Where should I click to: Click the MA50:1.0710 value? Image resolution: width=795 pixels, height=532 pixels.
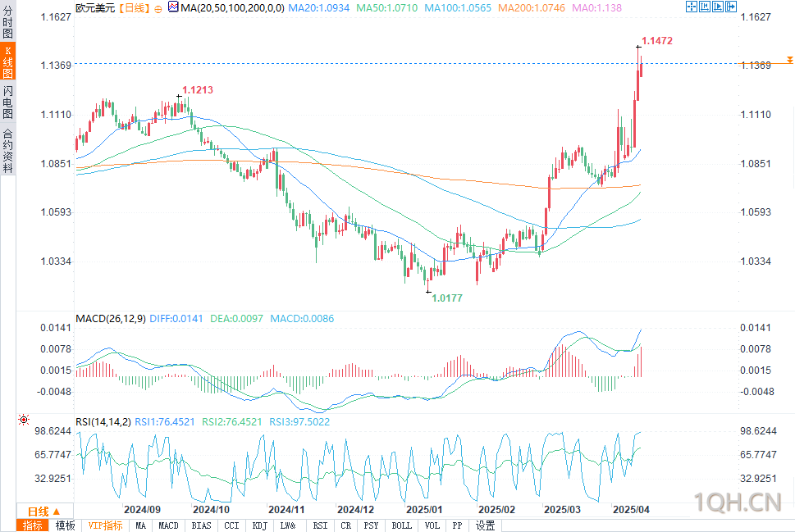point(387,7)
